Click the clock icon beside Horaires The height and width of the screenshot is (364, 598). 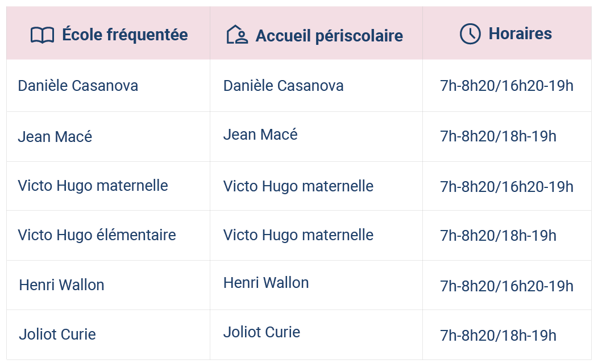point(470,34)
